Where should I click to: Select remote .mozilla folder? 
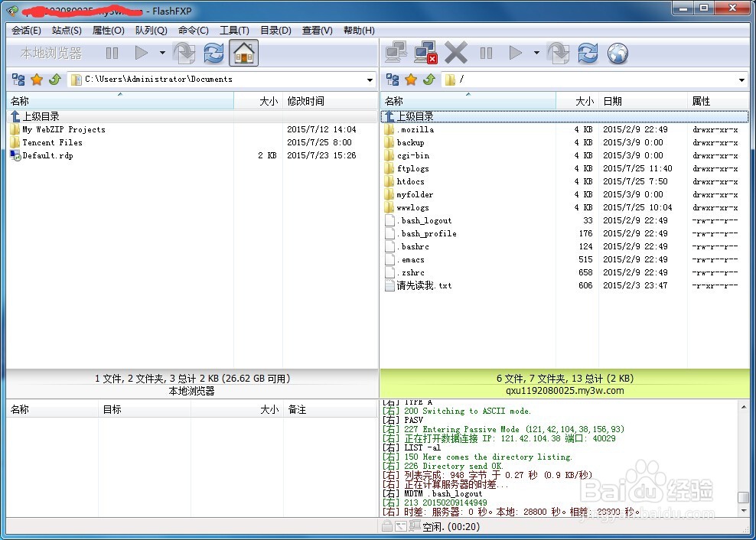pos(409,129)
